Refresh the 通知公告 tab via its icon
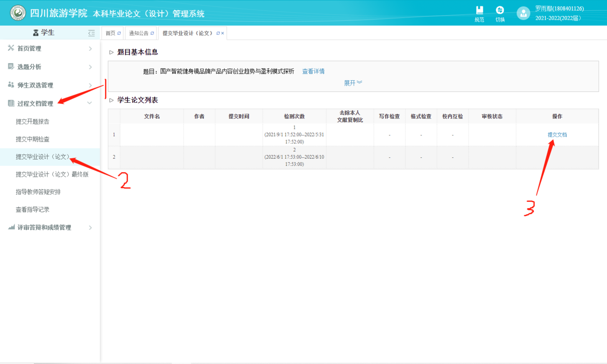The image size is (607, 364). point(152,33)
